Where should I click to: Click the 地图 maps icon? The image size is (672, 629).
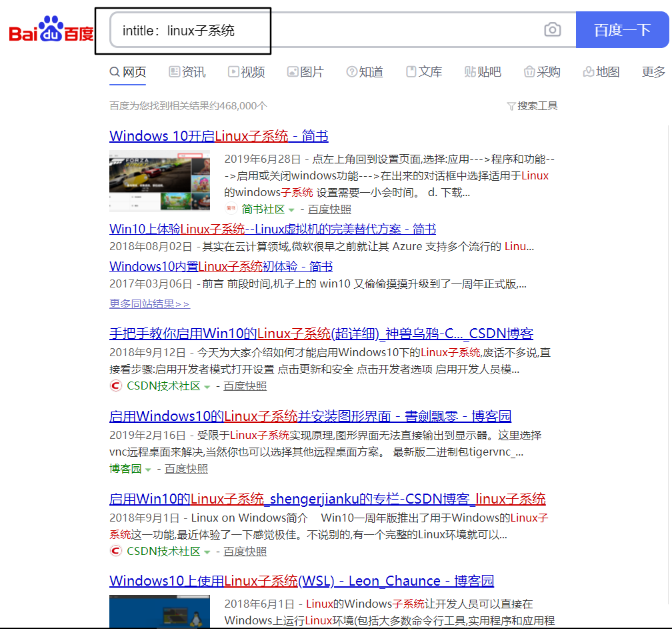click(x=588, y=71)
